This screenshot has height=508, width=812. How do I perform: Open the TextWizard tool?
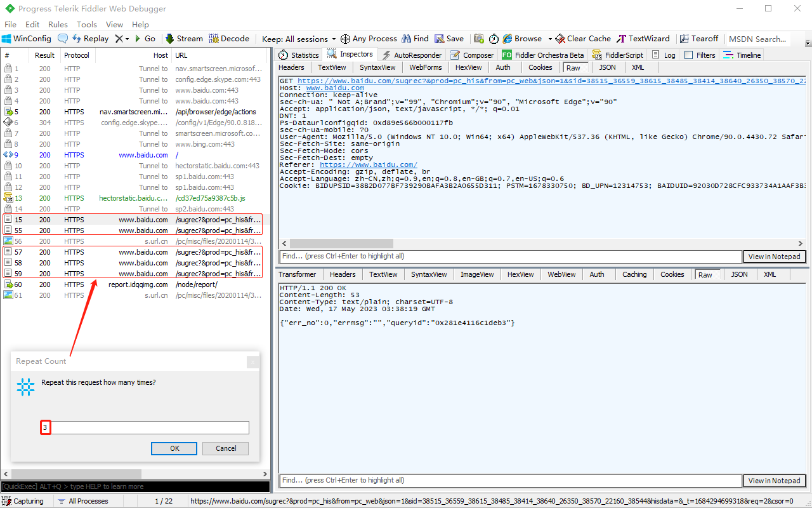click(x=643, y=39)
